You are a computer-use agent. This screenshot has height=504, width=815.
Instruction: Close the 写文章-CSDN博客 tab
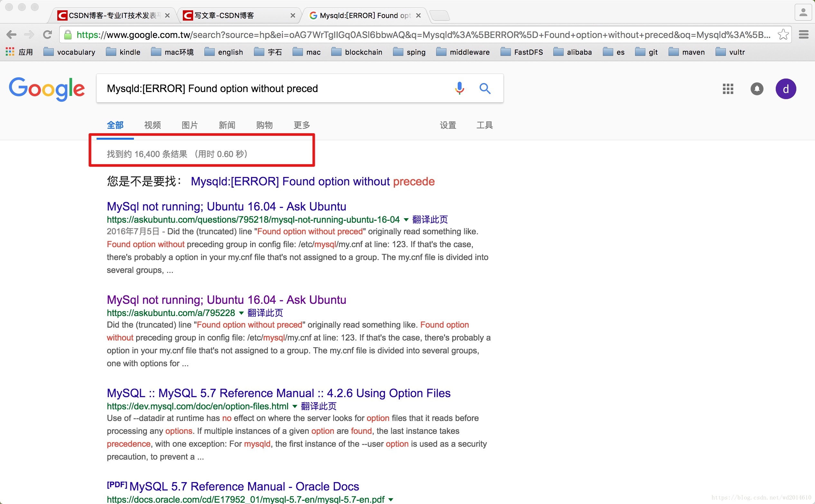pos(293,15)
